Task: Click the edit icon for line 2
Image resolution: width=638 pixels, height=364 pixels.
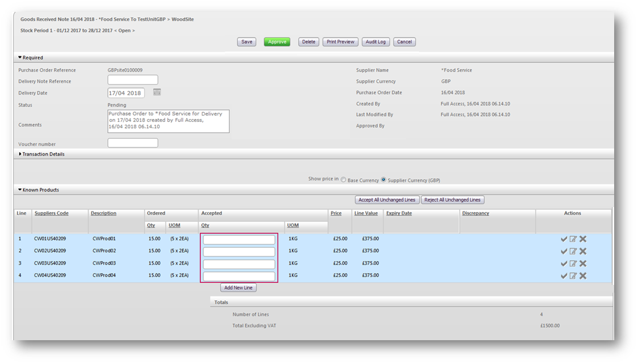Action: pos(573,251)
